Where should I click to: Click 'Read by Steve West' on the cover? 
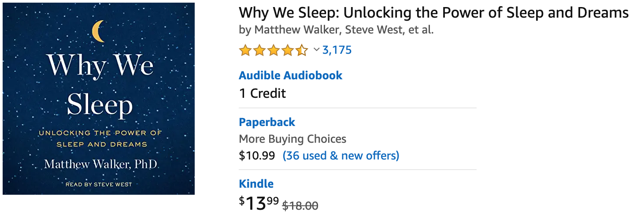99,184
